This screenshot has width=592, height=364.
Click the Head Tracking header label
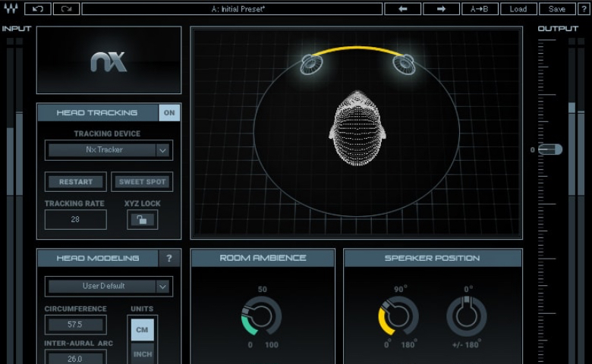[x=97, y=113]
